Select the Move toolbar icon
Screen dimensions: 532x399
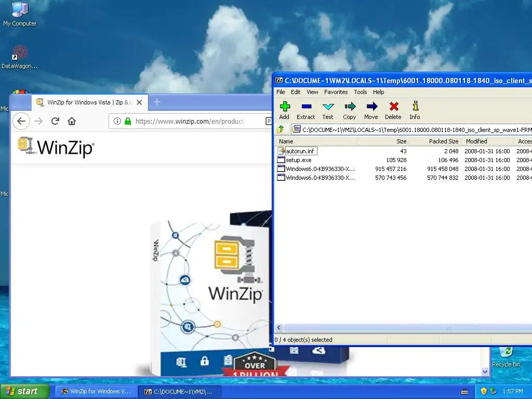point(371,111)
